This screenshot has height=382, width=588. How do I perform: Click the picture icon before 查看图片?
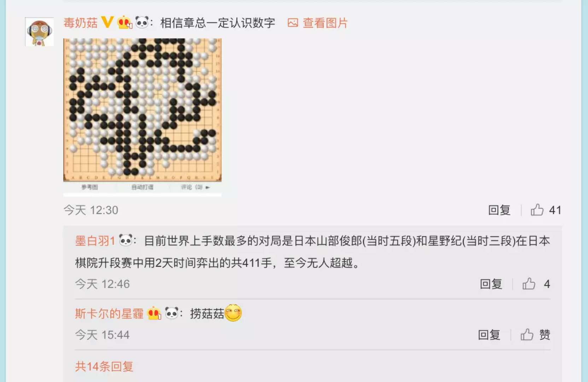point(293,23)
